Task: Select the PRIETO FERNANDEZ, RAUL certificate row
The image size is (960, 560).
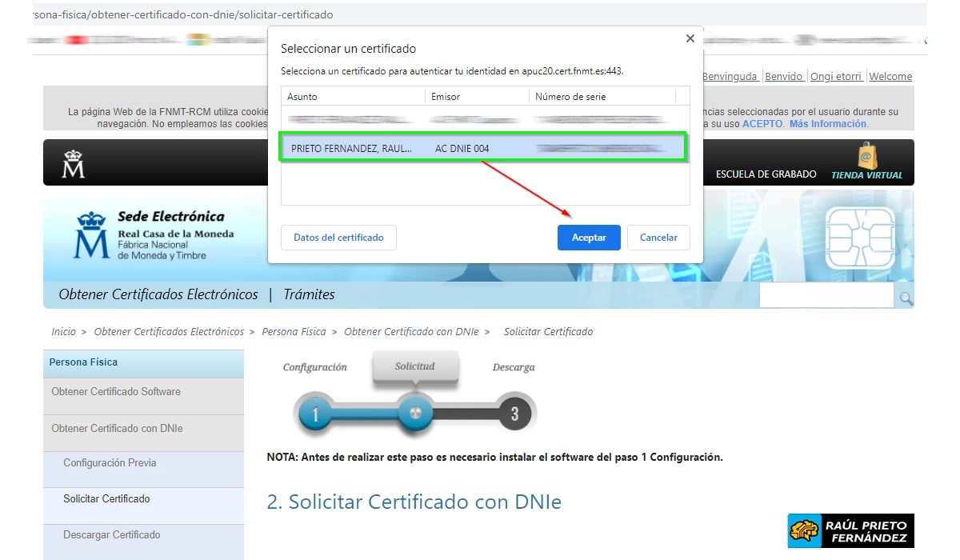Action: 484,147
